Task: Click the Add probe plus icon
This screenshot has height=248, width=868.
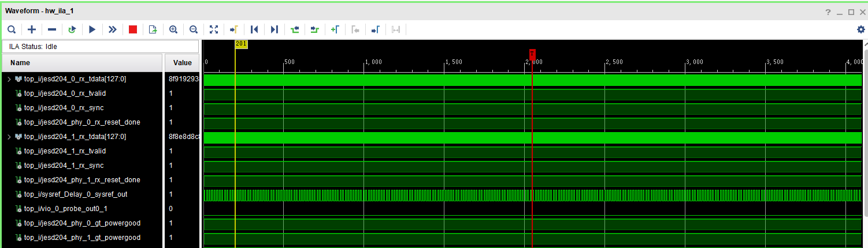Action: [x=32, y=29]
